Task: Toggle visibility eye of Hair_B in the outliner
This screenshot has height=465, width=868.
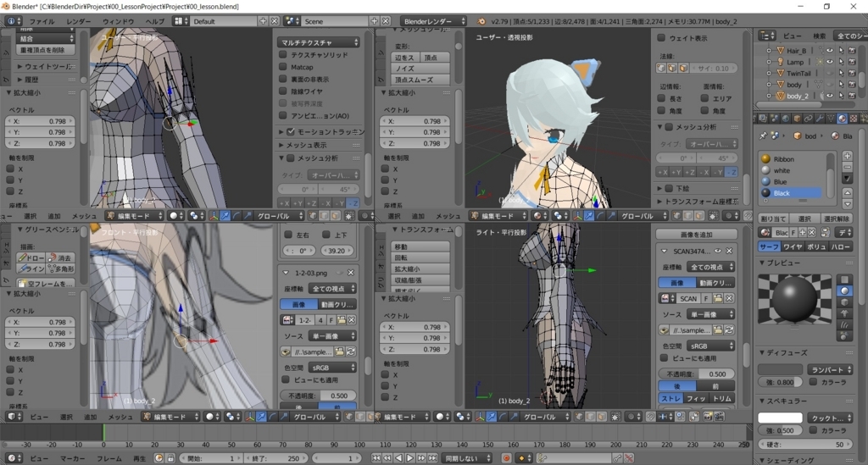Action: (x=830, y=50)
